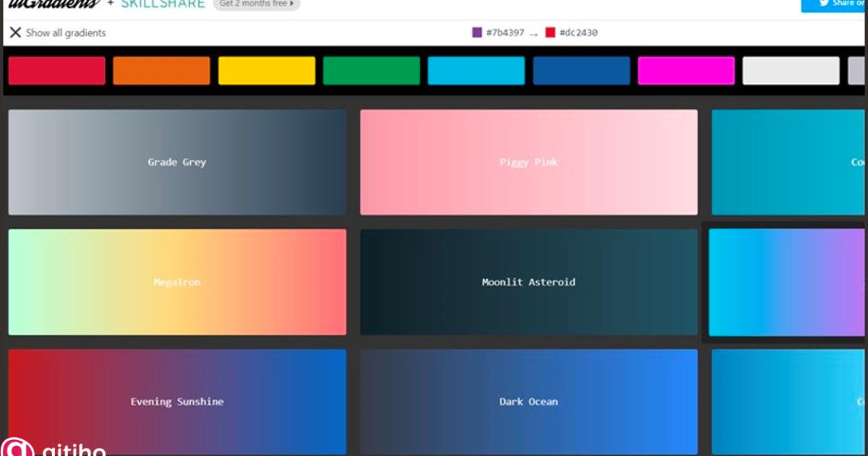Click the red square beside #dc2430

pyautogui.click(x=550, y=33)
